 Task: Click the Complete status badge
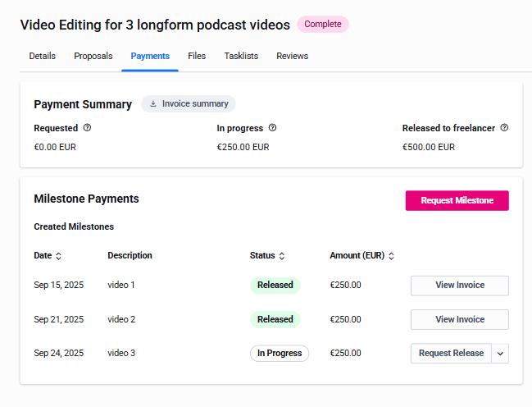pyautogui.click(x=323, y=25)
